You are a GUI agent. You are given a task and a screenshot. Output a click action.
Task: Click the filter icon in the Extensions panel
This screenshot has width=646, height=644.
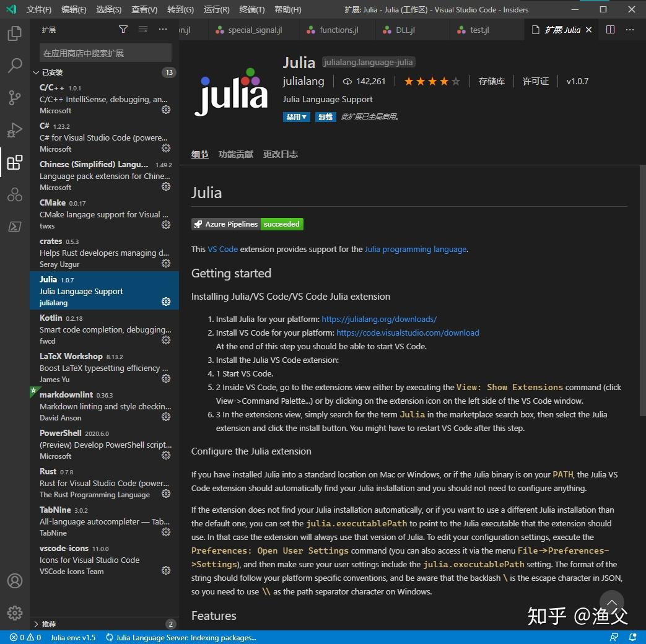point(123,29)
